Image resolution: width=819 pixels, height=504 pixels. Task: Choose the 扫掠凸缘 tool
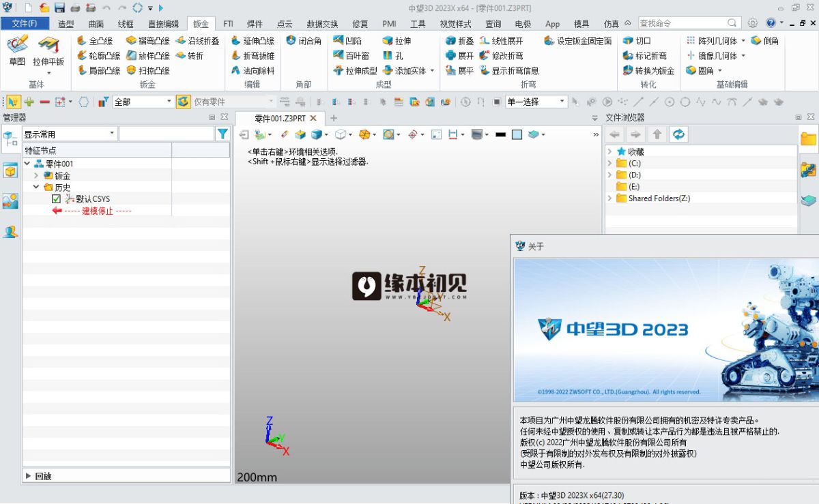pos(147,70)
